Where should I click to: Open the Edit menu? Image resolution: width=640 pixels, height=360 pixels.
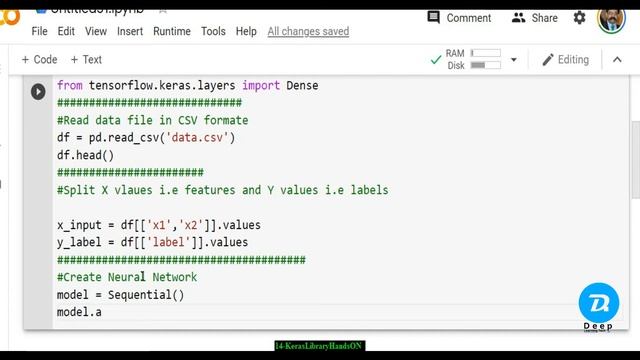click(x=66, y=31)
